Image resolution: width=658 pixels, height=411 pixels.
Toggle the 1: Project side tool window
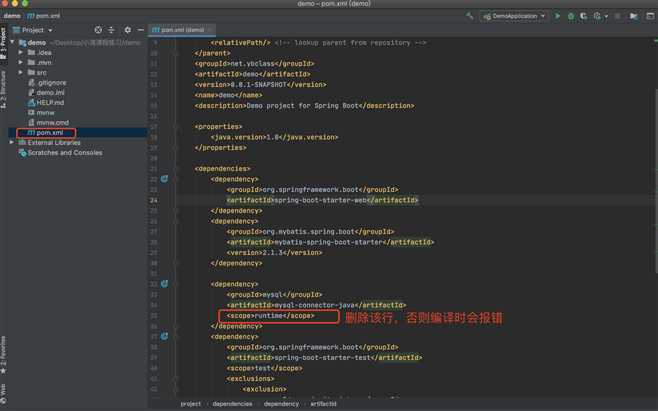(x=3, y=43)
